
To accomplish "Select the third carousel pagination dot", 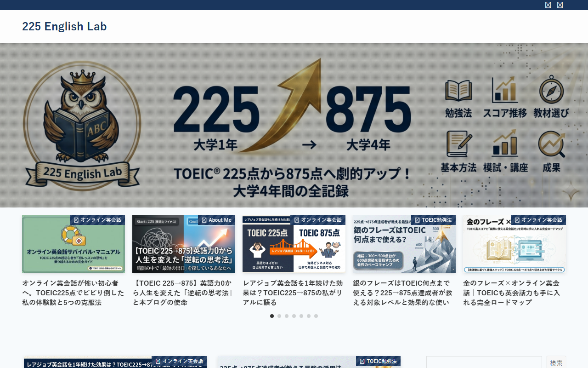I will 287,316.
